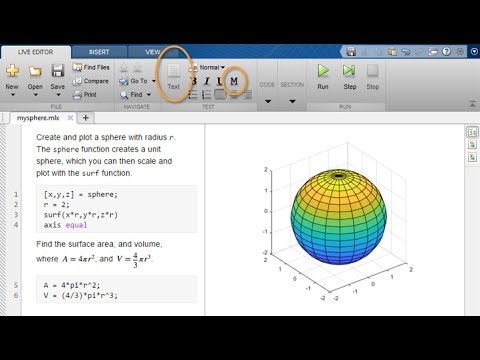
Task: Add a new document tab with plus
Action: pos(86,118)
